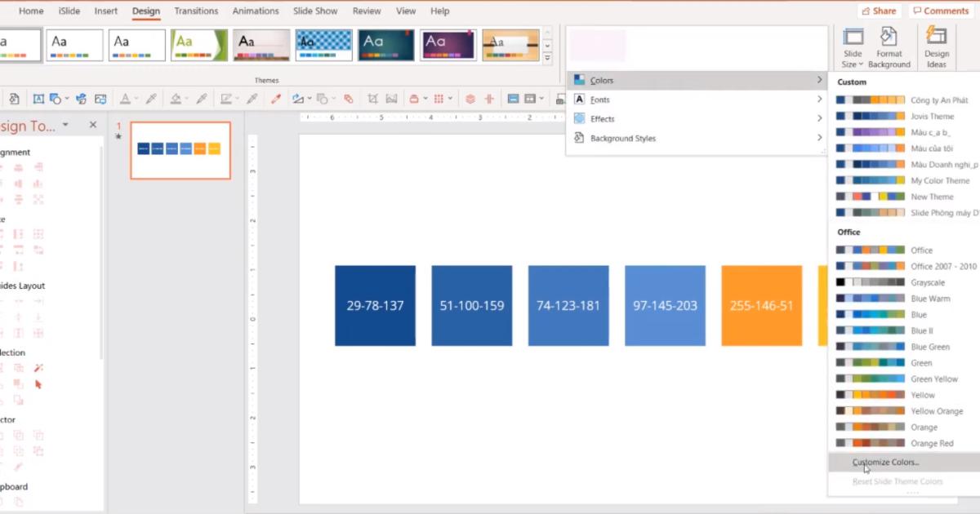Switch to the Animations ribbon tab
Image resolution: width=980 pixels, height=514 pixels.
tap(256, 11)
